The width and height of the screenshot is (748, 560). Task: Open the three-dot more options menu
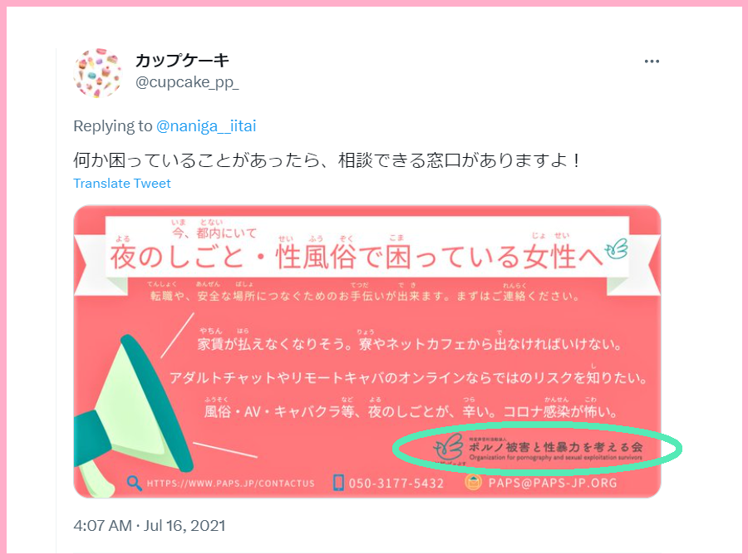point(652,61)
